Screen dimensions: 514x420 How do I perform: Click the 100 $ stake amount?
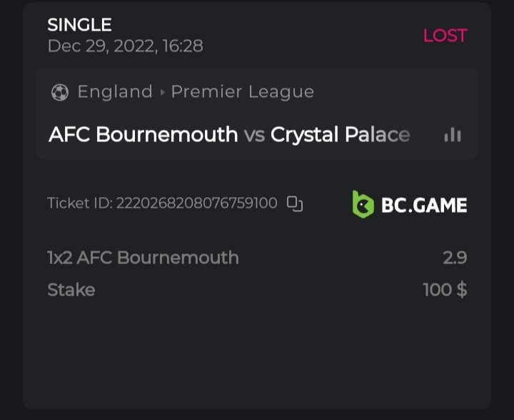pos(445,289)
